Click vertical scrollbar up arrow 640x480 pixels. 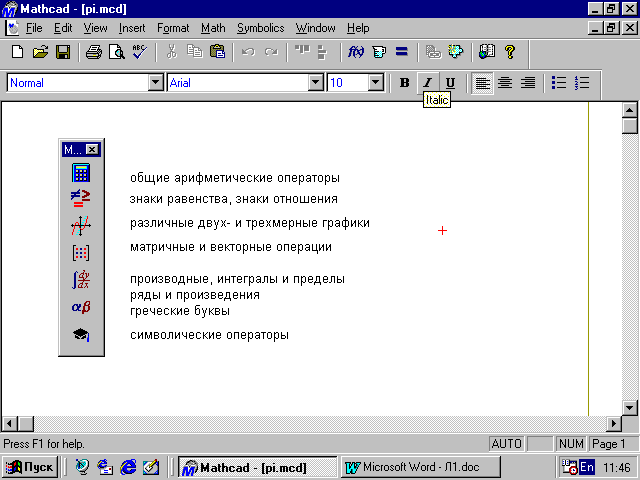coord(629,110)
